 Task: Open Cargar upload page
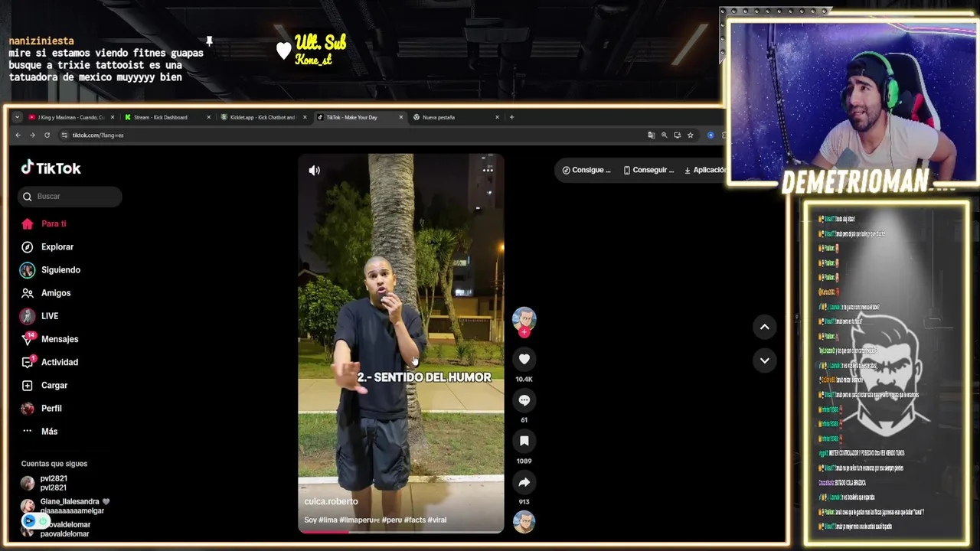54,385
